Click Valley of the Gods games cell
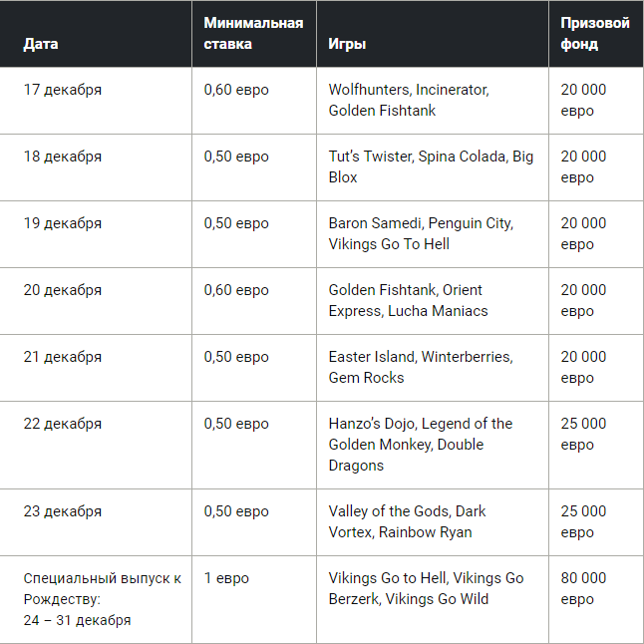The height and width of the screenshot is (644, 644). click(433, 522)
